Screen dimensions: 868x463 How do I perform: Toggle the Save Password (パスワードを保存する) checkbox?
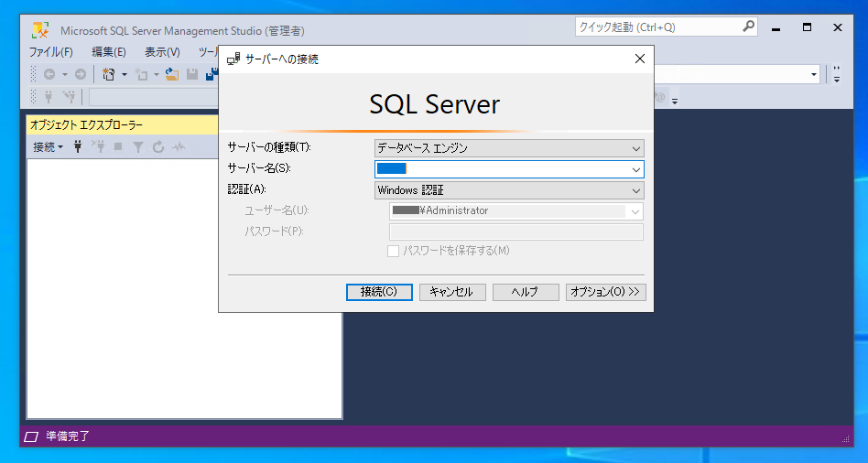pos(393,251)
